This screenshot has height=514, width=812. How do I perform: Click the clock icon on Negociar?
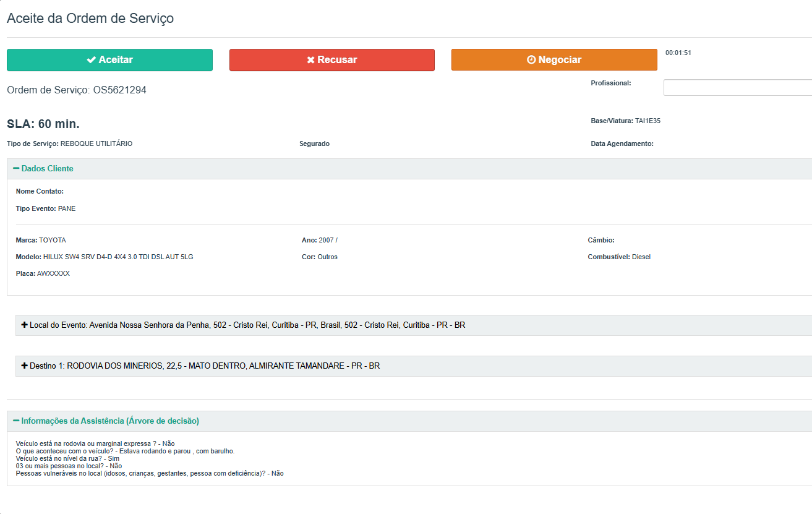(x=531, y=60)
